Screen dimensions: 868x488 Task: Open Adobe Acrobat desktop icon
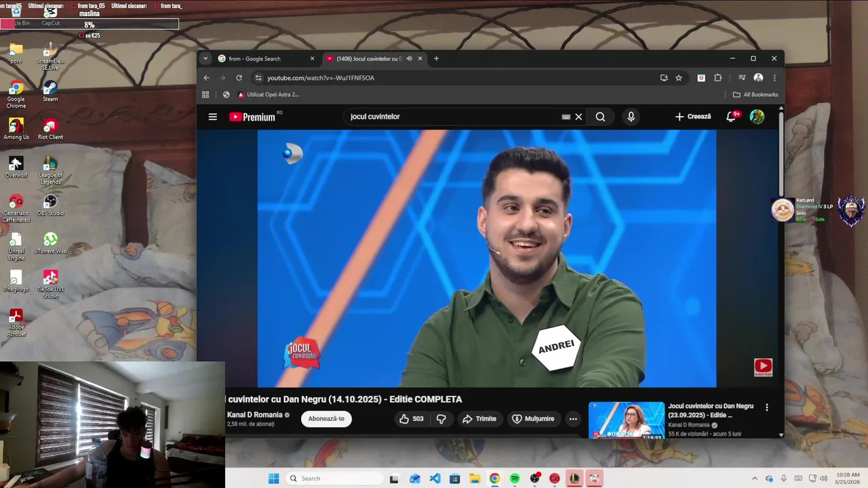(16, 323)
